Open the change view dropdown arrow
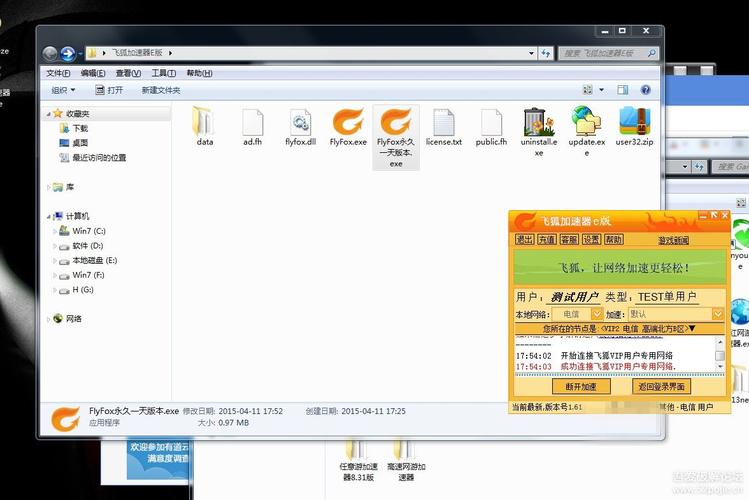Screen dimensions: 749x500 (x=603, y=90)
